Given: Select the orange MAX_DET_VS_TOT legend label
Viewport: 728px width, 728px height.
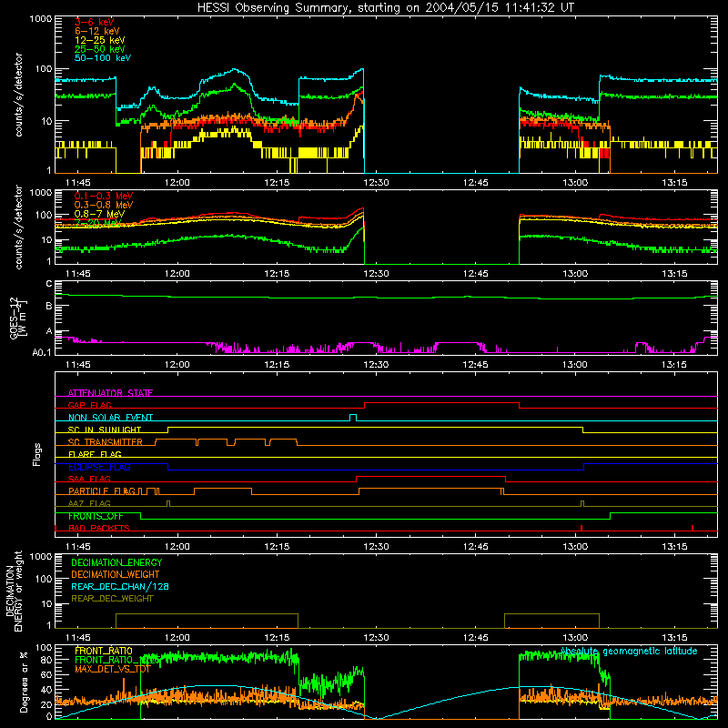Looking at the screenshot, I should pyautogui.click(x=113, y=669).
